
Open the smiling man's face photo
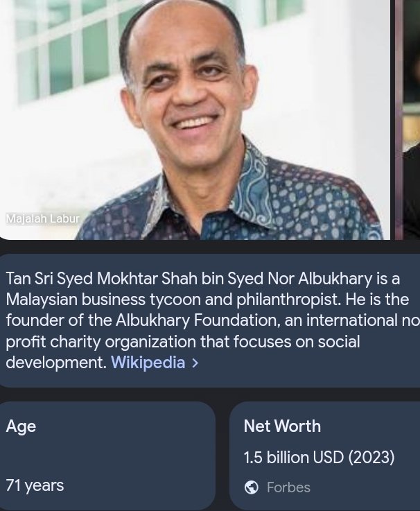tap(195, 119)
